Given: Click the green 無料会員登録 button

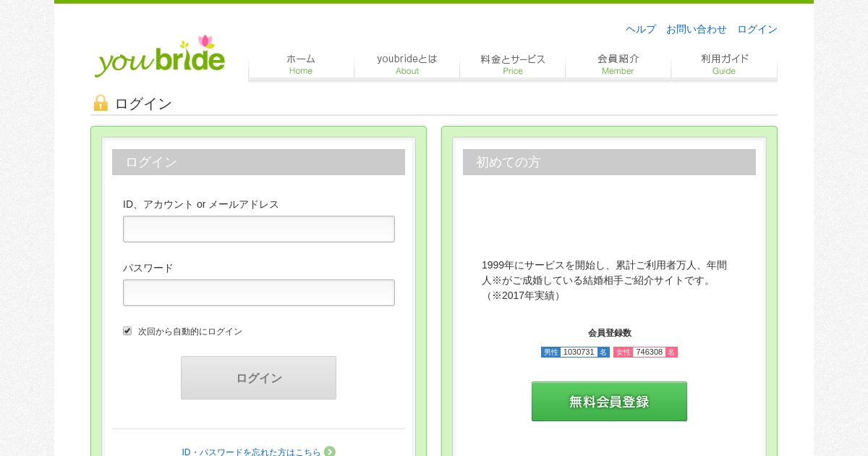Looking at the screenshot, I should pos(609,402).
